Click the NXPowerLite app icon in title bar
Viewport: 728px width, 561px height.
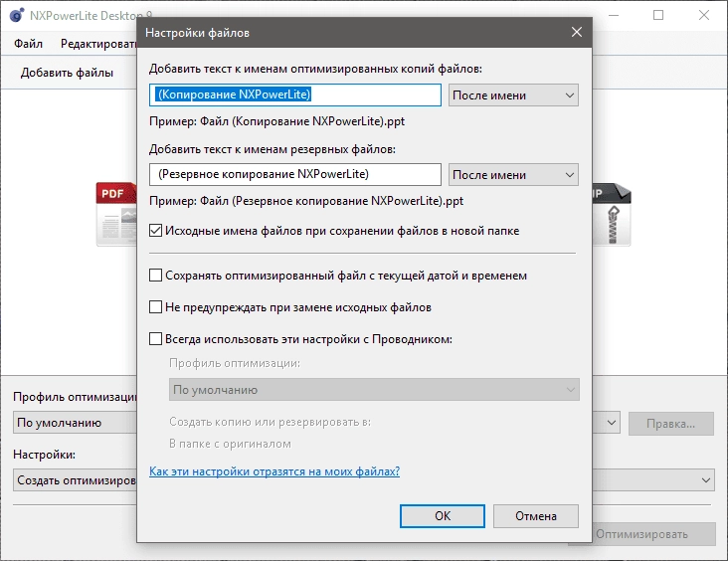tap(16, 15)
